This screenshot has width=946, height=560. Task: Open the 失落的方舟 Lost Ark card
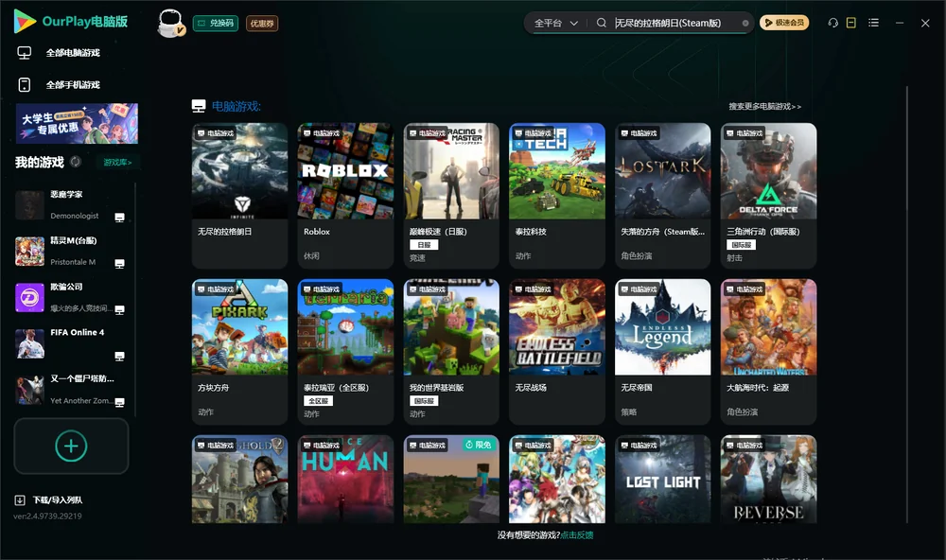[662, 195]
